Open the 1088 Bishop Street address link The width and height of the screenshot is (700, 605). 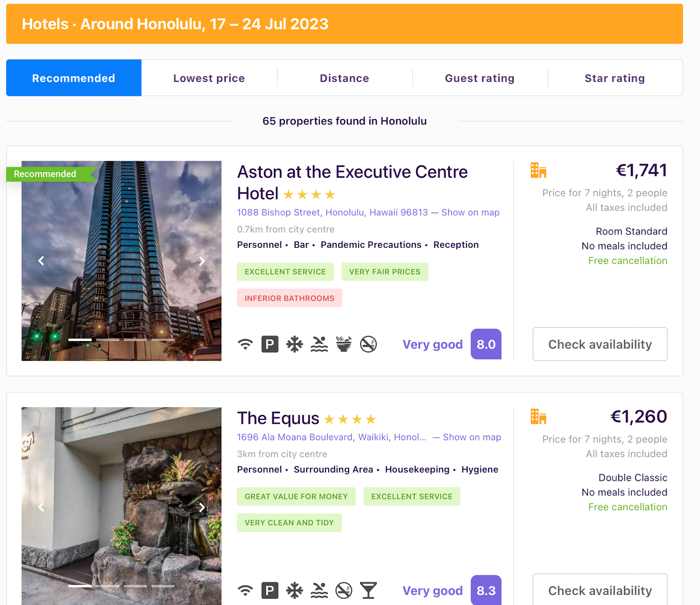click(332, 212)
